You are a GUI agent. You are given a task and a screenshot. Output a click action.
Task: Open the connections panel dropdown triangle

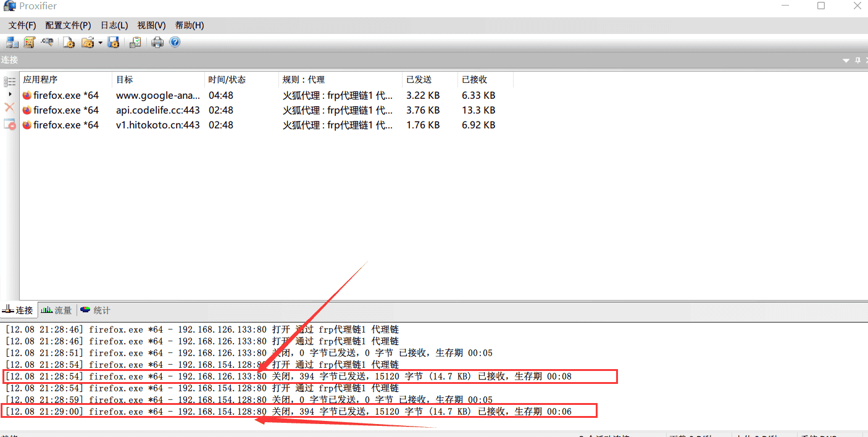click(x=846, y=60)
